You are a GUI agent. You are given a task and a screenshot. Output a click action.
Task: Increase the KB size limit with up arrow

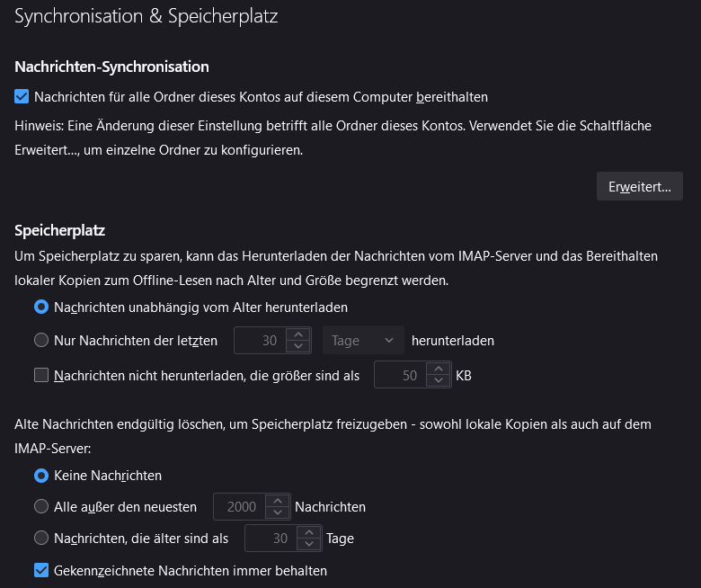coord(438,370)
